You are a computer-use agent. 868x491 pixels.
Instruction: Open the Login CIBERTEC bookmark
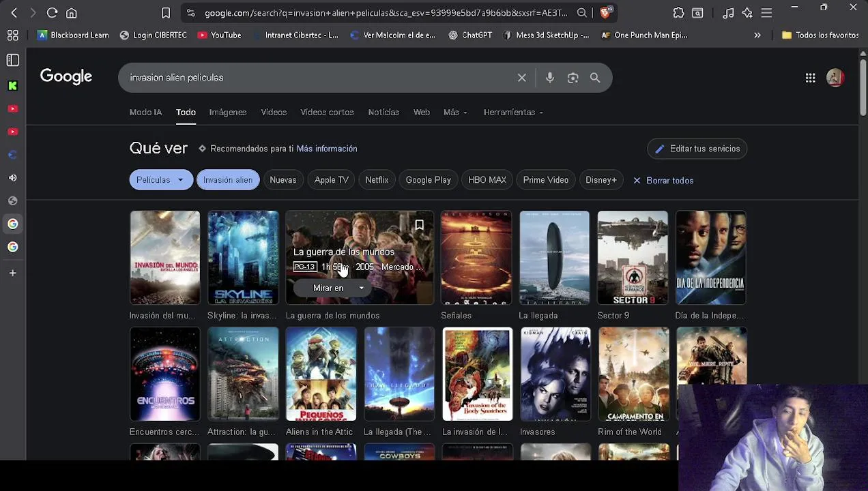[153, 35]
